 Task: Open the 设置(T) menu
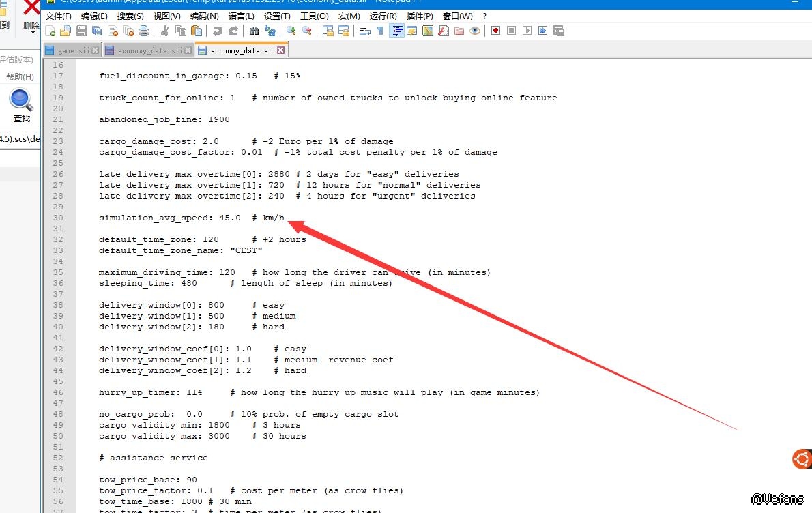point(277,16)
